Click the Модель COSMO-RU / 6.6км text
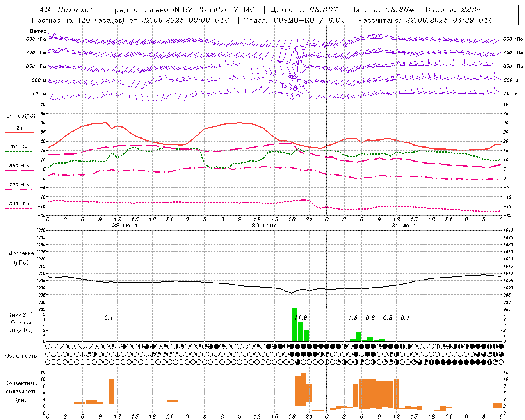 pos(296,20)
